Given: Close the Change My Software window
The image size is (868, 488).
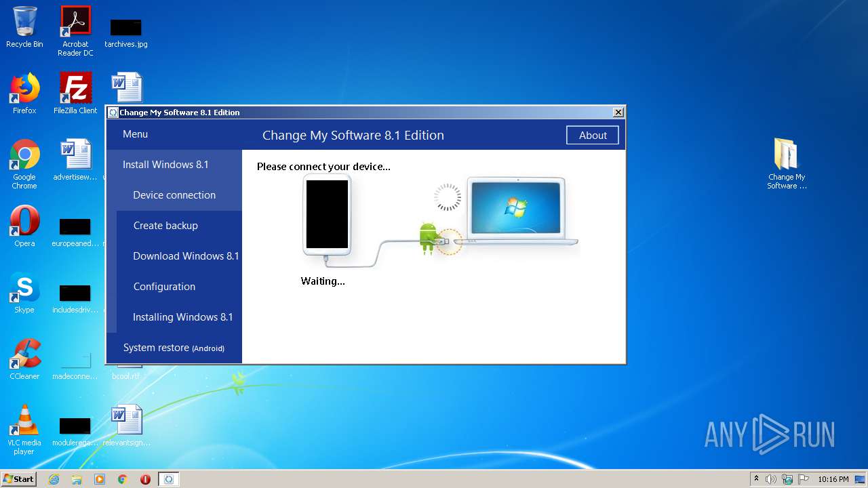Looking at the screenshot, I should point(618,113).
